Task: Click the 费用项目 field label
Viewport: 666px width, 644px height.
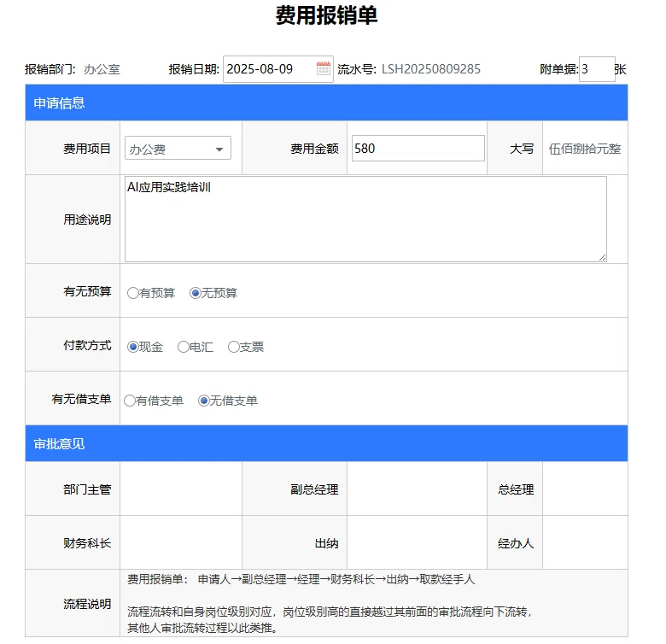Action: point(87,149)
